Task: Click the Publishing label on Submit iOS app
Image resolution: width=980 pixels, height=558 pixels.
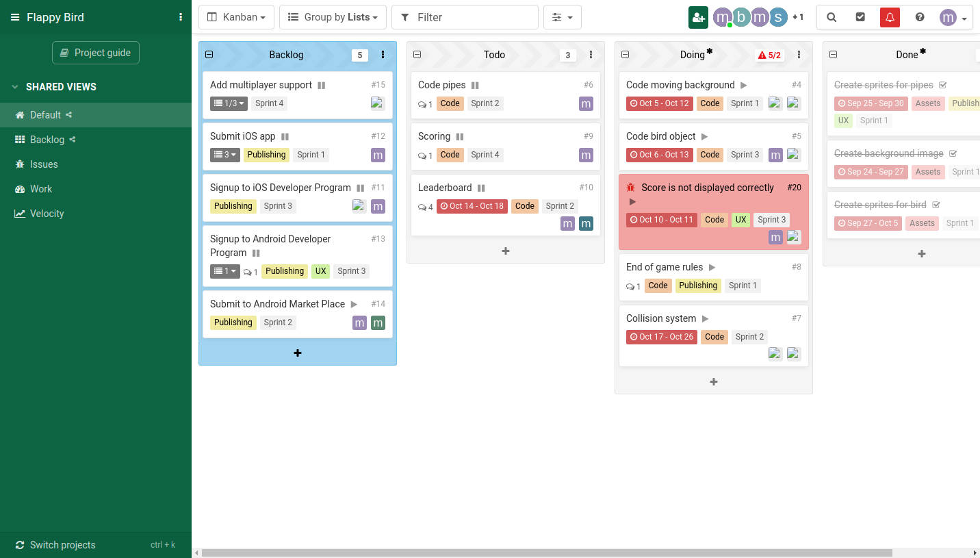Action: [x=266, y=155]
